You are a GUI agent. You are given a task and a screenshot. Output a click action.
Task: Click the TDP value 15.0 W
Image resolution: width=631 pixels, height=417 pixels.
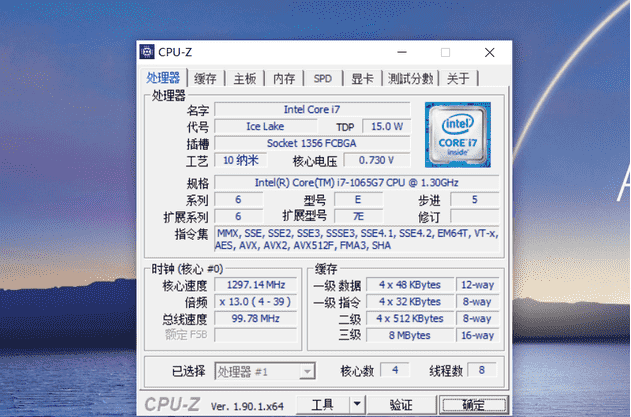[387, 126]
